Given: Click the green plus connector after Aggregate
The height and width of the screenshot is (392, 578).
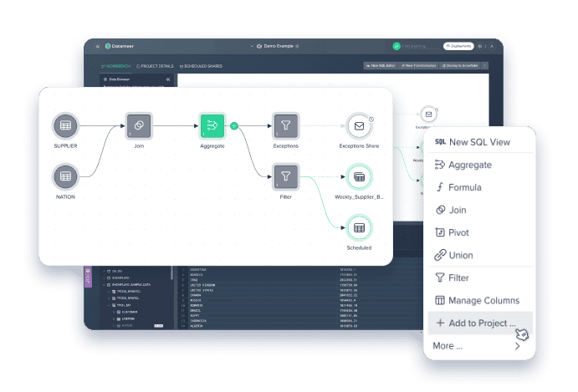Looking at the screenshot, I should pyautogui.click(x=234, y=126).
